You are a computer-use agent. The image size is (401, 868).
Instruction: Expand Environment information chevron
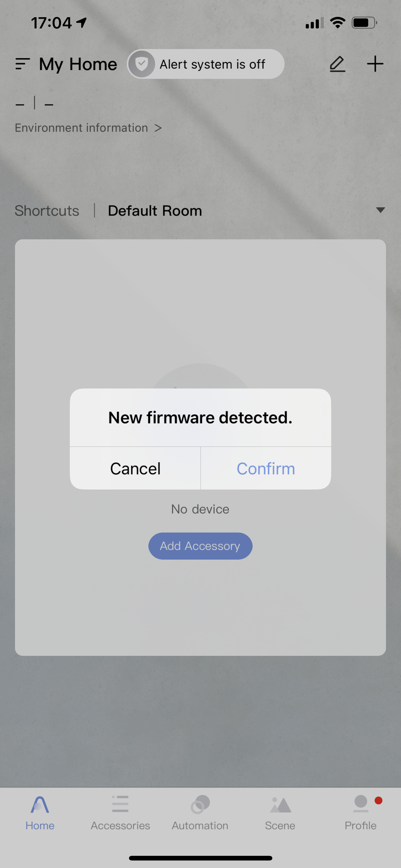click(158, 128)
